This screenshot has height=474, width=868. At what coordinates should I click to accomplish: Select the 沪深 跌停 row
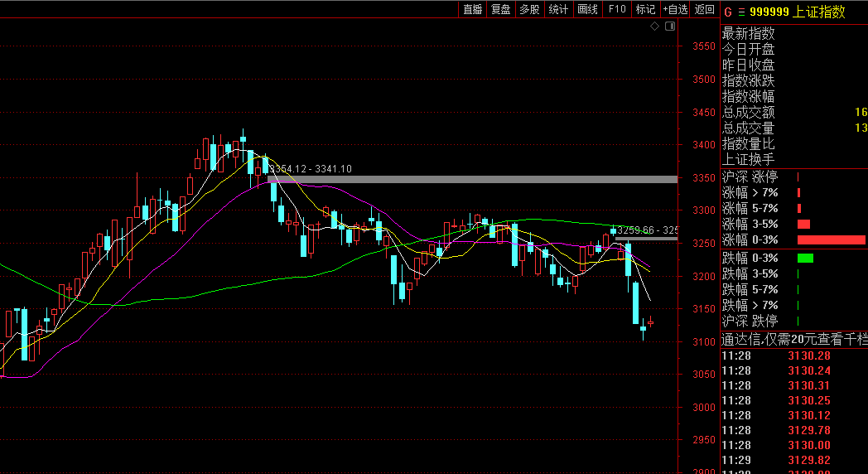793,321
